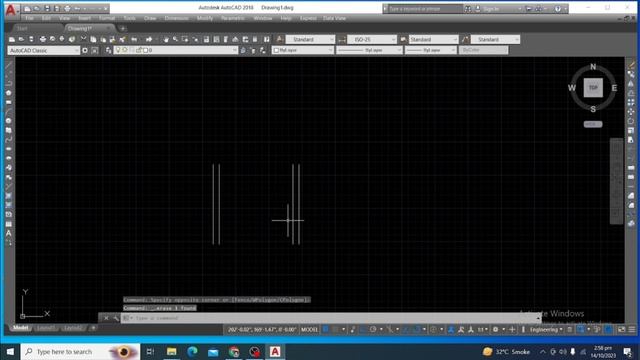Toggle Object Snap in status bar
640x360 pixels.
pos(416,329)
